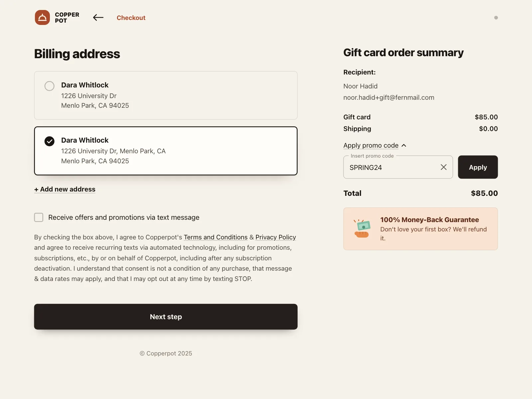The width and height of the screenshot is (532, 399).
Task: Clear the SPRING24 promo code with X
Action: coord(444,167)
